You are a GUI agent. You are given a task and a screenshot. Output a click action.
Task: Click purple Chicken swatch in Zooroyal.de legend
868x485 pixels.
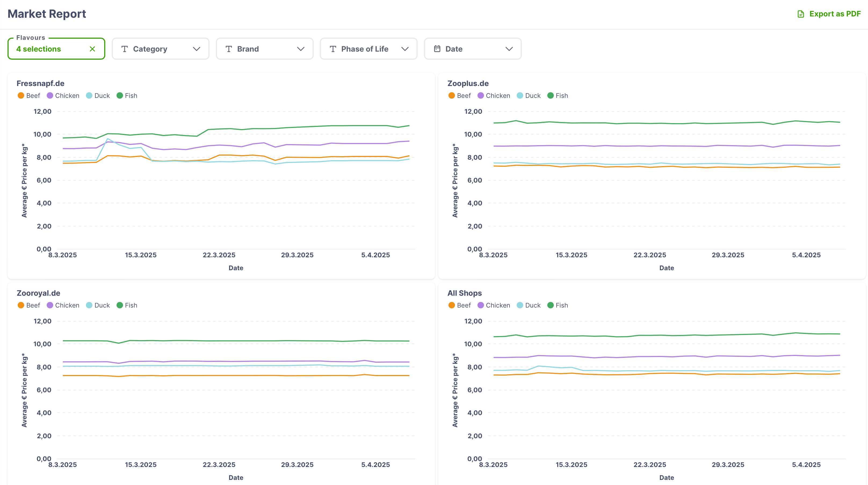tap(50, 305)
